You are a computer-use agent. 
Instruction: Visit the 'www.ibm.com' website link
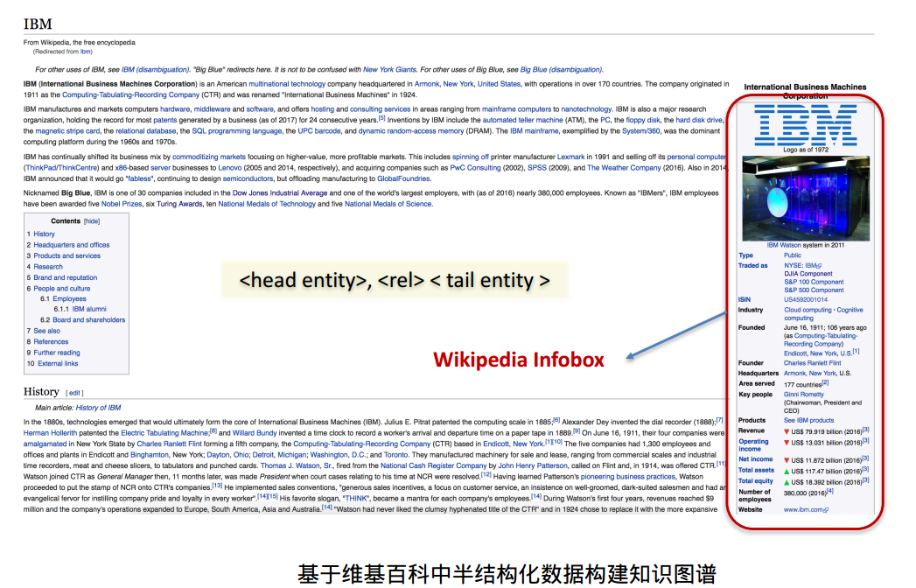(x=803, y=510)
